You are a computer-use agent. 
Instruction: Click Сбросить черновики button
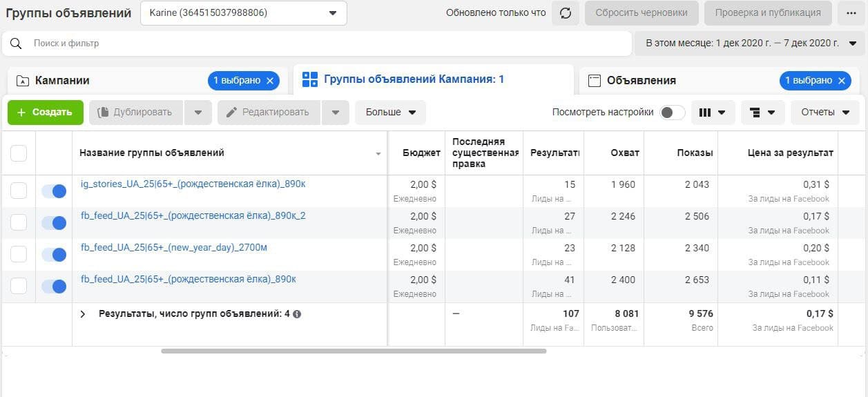click(642, 13)
